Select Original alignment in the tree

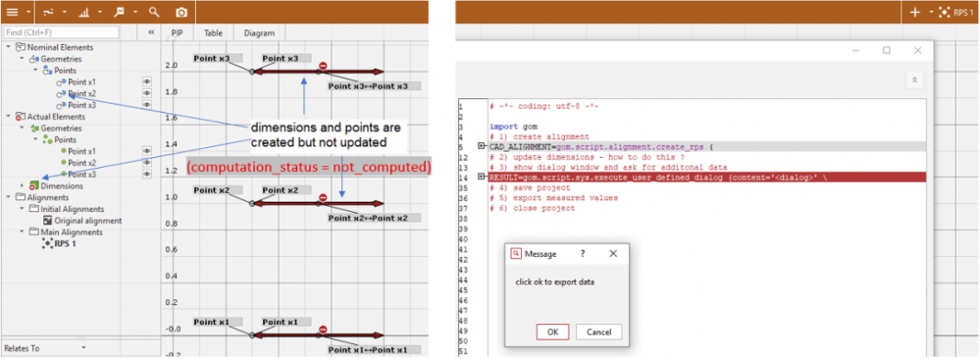(x=88, y=221)
